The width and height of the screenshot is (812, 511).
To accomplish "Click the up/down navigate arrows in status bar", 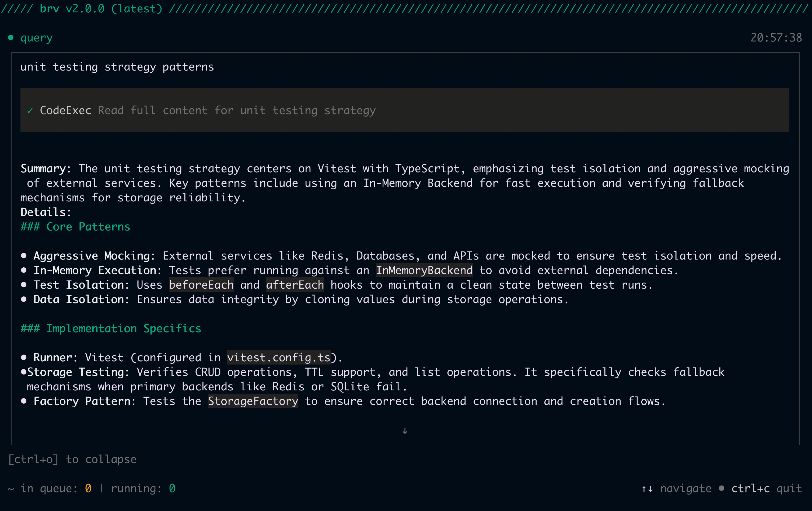I will pos(647,488).
